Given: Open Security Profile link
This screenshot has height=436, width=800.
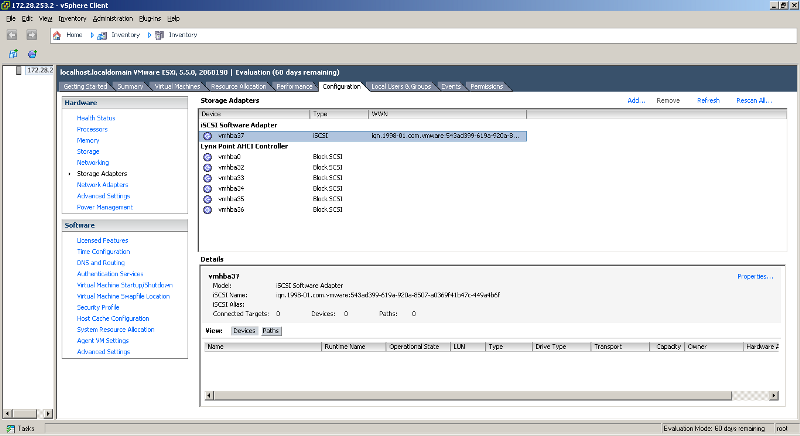Looking at the screenshot, I should point(98,307).
